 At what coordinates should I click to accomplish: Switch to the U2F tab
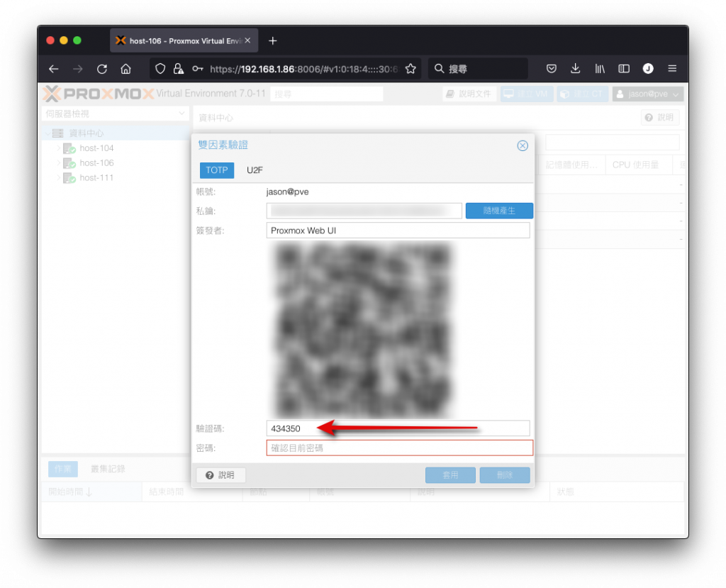click(255, 170)
